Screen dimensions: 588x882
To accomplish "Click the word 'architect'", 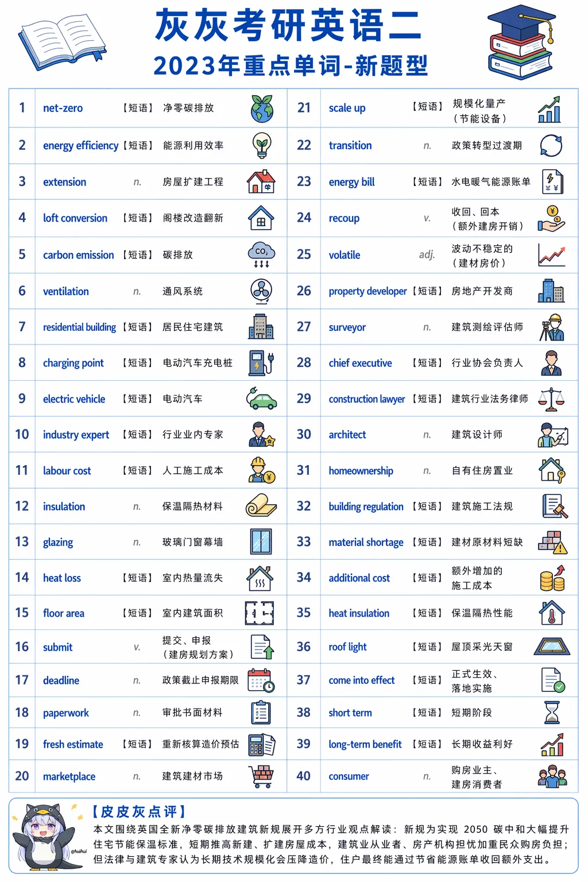I will click(x=347, y=435).
